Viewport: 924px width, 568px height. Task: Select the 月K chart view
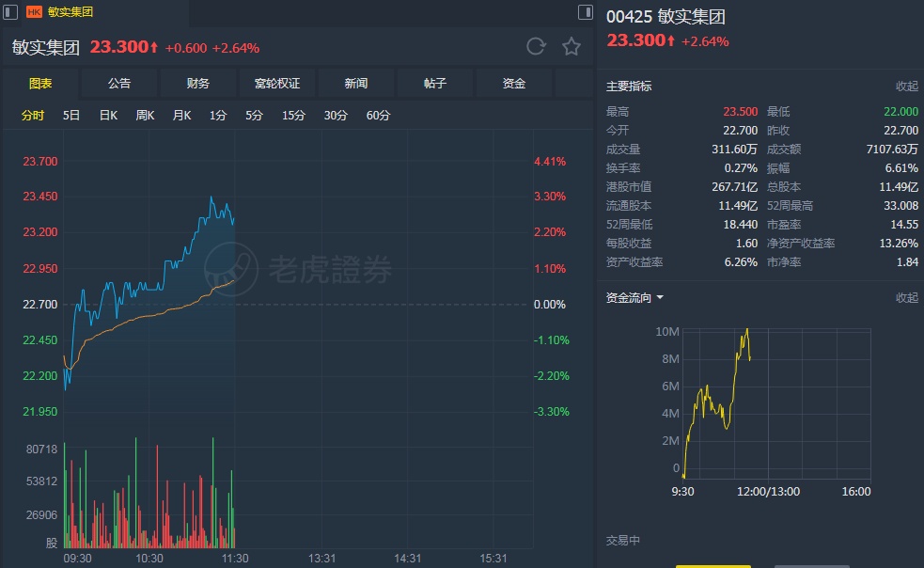pos(181,116)
